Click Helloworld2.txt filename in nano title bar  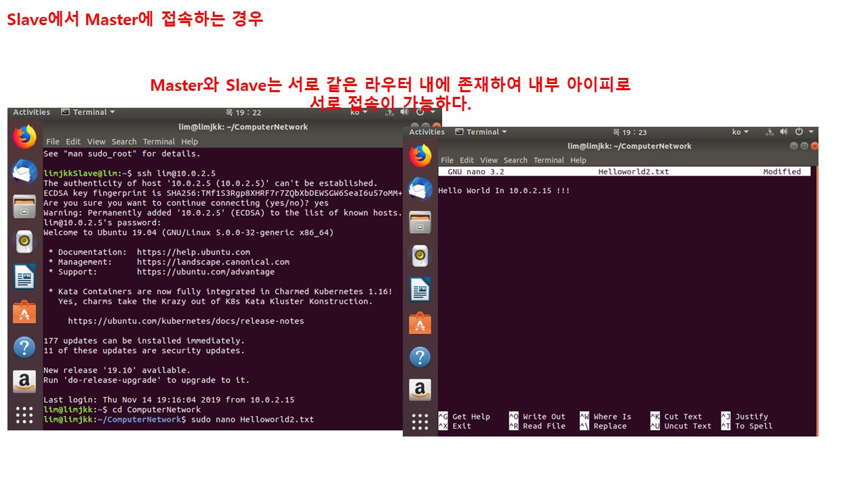(x=633, y=172)
